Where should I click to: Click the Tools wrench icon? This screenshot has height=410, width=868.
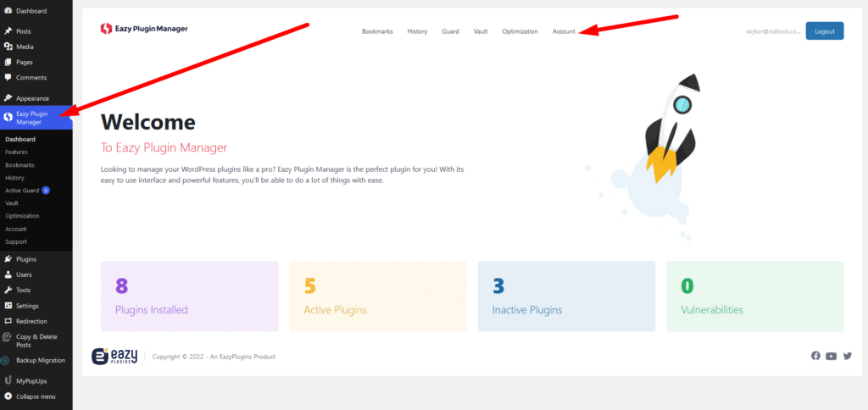(8, 290)
